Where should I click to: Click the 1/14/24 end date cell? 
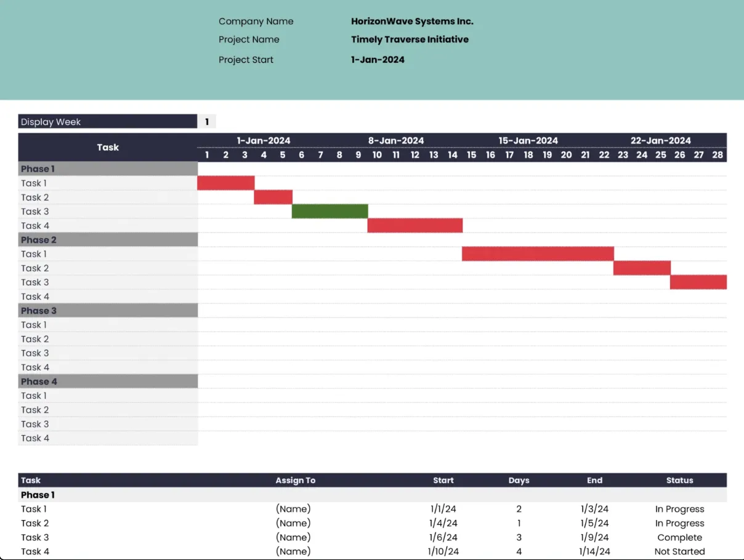tap(595, 551)
